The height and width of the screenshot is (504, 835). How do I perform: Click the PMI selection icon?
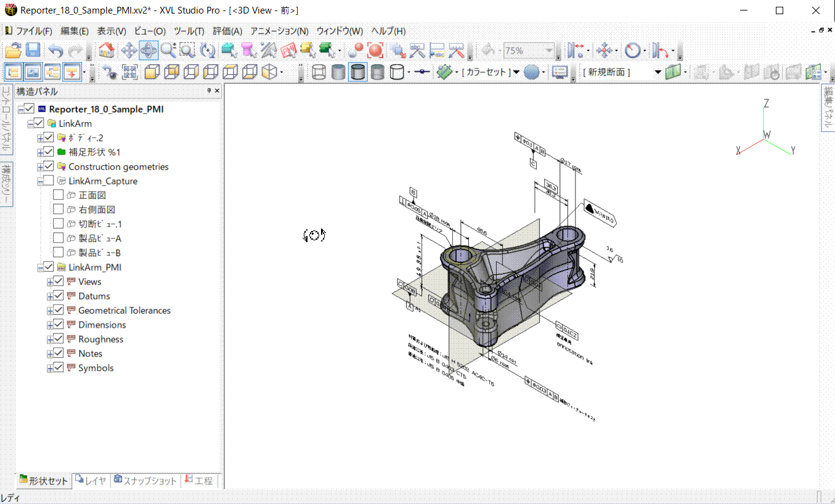(x=288, y=51)
